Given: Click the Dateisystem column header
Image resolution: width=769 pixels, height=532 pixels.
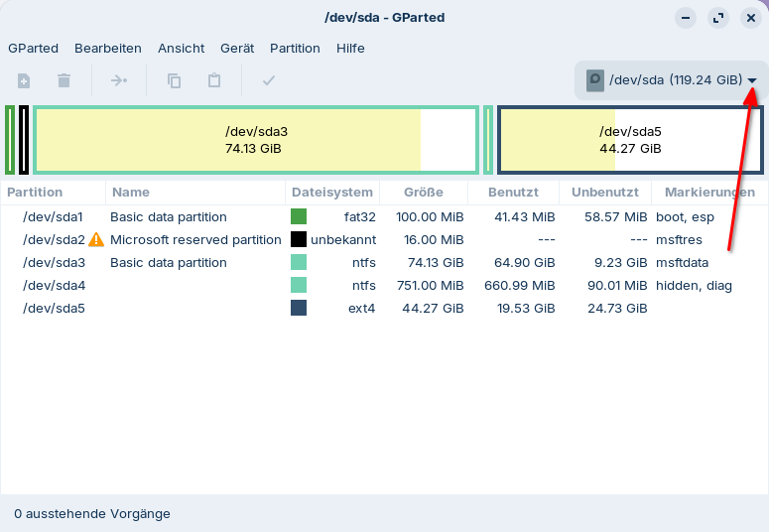Looking at the screenshot, I should coord(332,193).
